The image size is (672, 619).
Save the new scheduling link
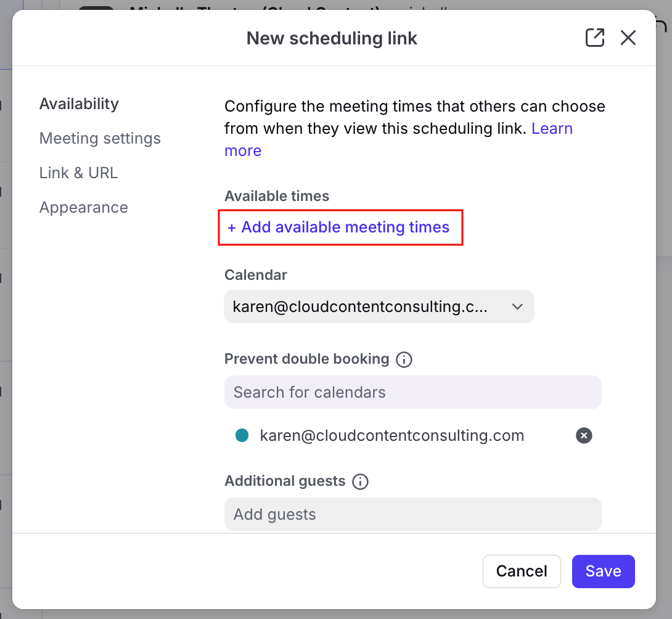603,572
